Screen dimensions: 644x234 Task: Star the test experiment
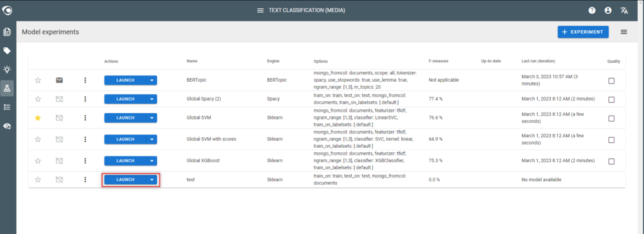38,179
